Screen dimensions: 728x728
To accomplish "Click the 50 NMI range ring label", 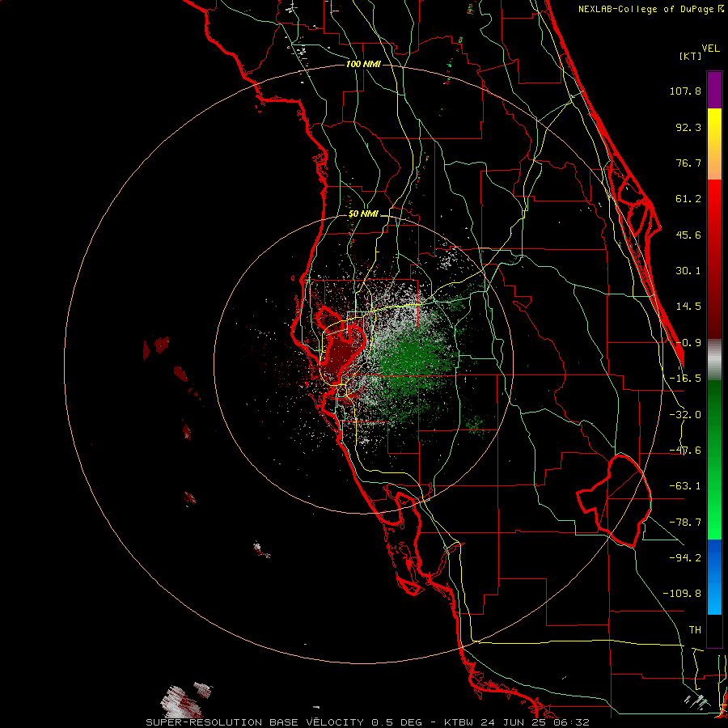I will (363, 214).
